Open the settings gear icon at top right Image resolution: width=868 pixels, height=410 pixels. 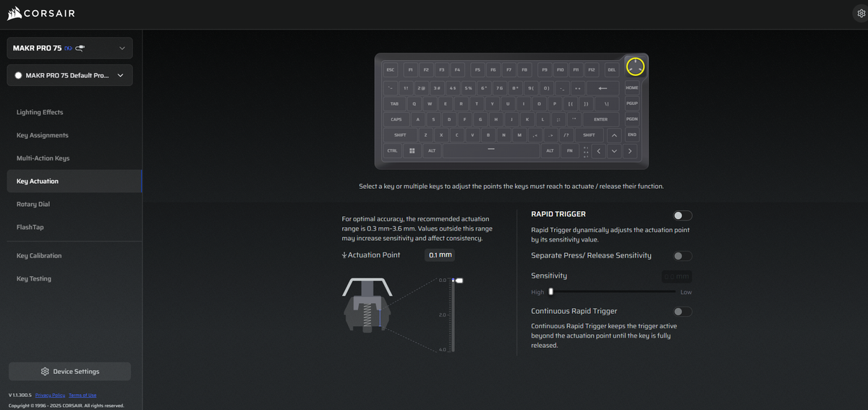pos(861,13)
